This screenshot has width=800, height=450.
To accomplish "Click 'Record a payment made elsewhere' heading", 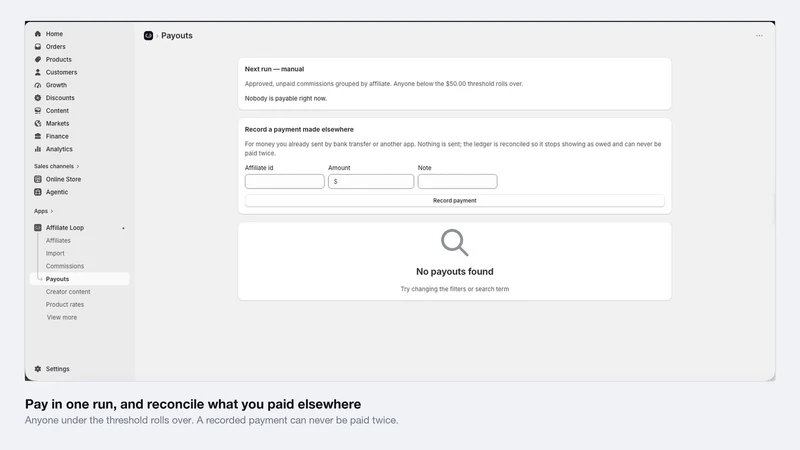I will click(x=299, y=130).
